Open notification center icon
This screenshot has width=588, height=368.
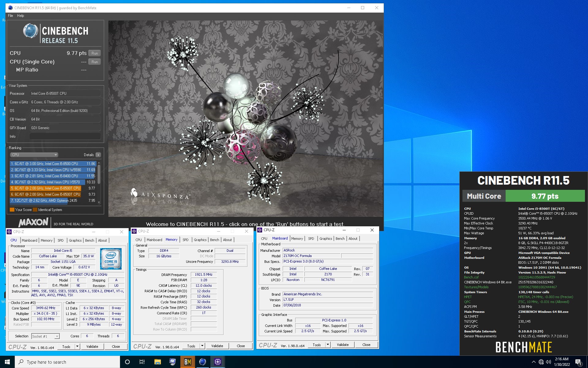(578, 362)
